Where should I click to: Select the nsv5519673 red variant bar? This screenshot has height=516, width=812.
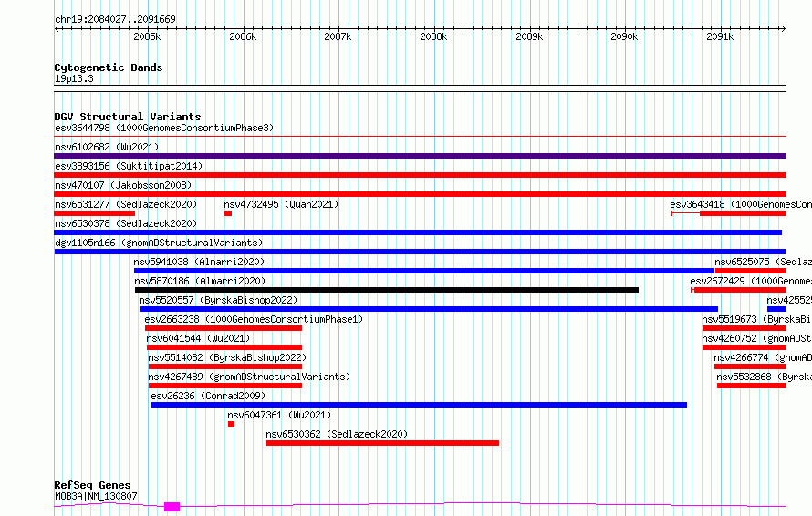click(744, 328)
